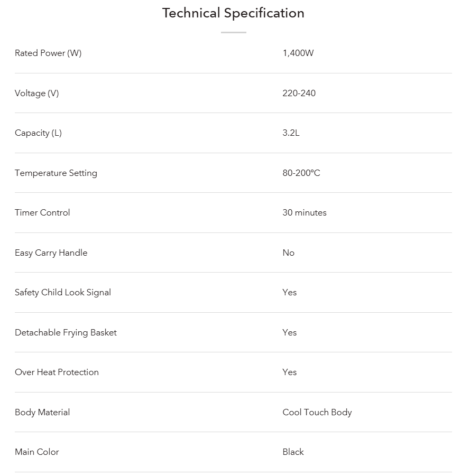Click the Main Color label
Viewport: 470px width, 476px height.
click(37, 452)
